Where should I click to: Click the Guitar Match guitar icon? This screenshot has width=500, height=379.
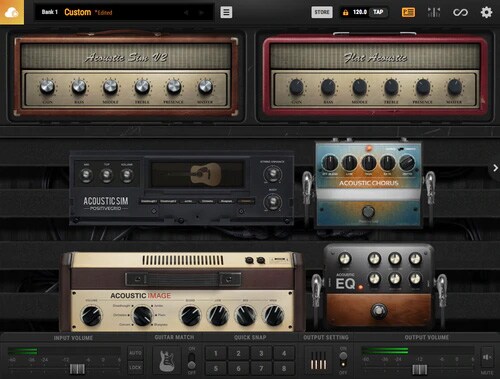pyautogui.click(x=167, y=361)
